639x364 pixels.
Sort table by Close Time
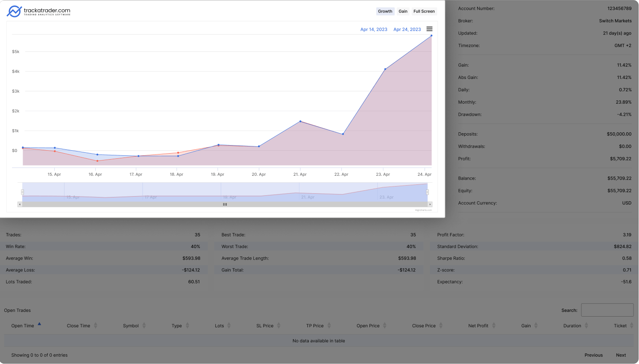[79, 326]
